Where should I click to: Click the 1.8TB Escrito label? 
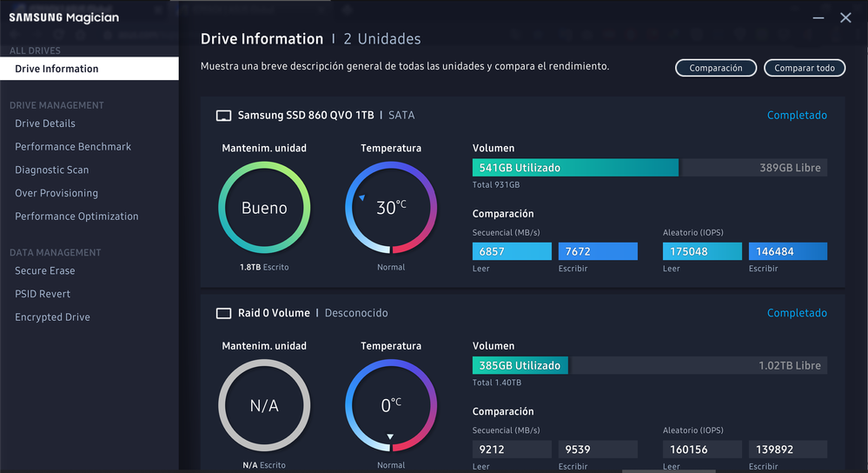click(x=264, y=267)
